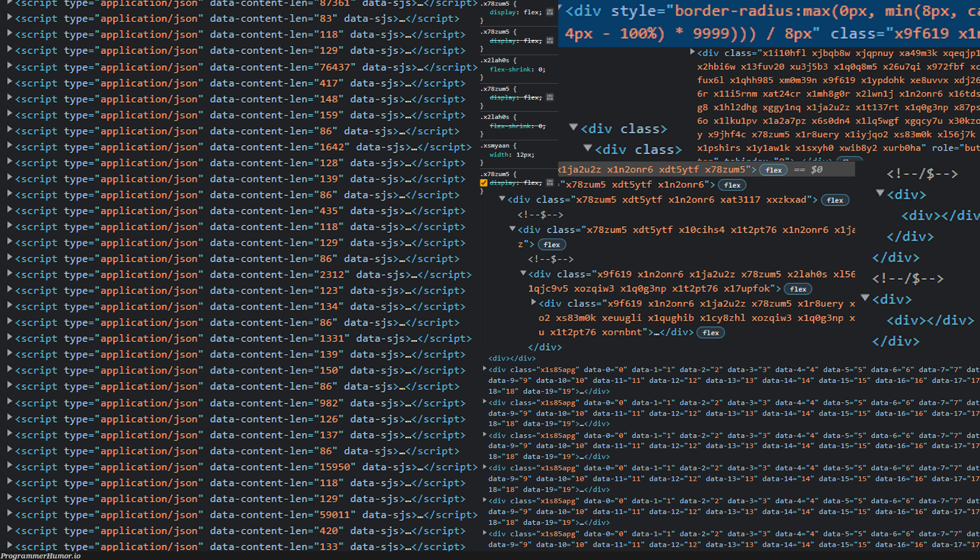
Task: Expand the x1i10hfl xjbqb8w div node
Action: coord(692,52)
